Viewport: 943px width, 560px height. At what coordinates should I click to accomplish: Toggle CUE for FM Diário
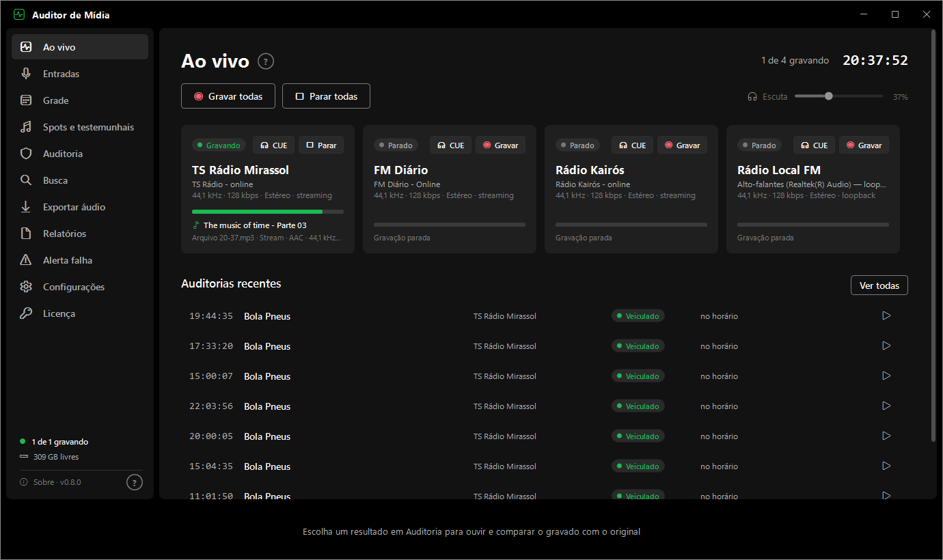(x=451, y=145)
